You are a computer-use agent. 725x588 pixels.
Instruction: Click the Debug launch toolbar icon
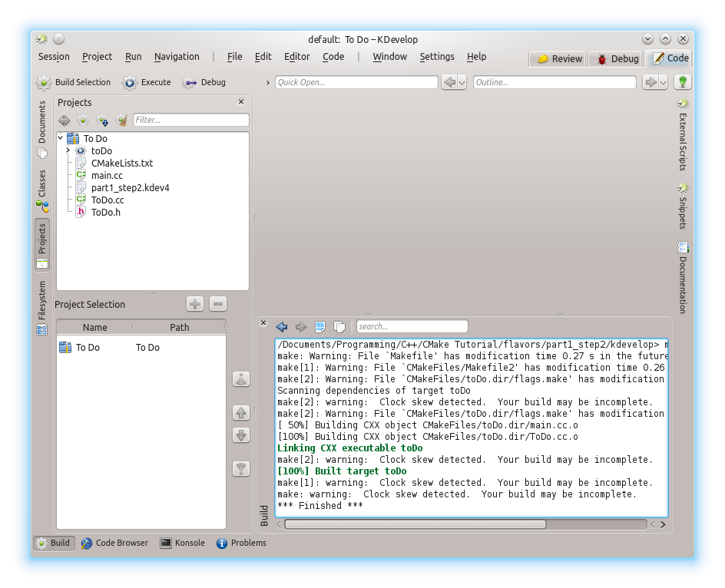click(x=190, y=82)
